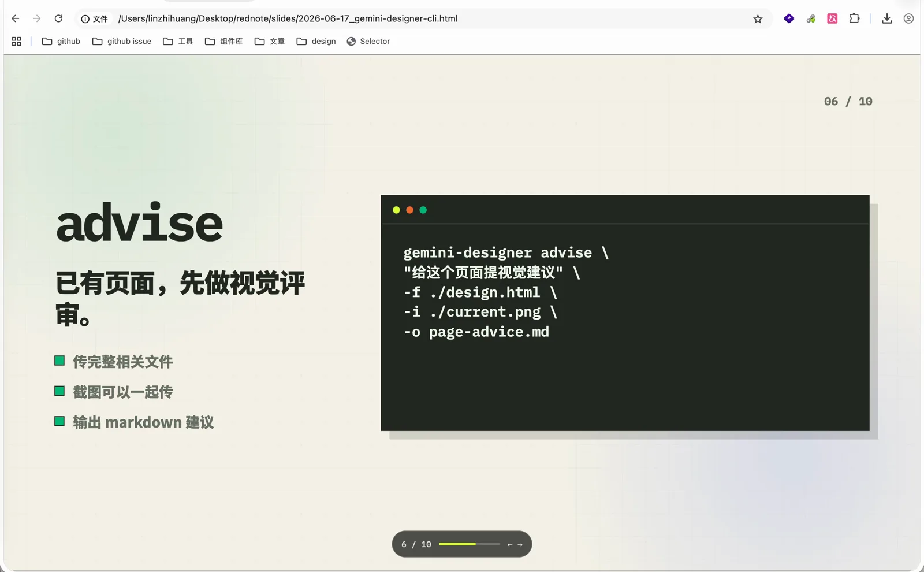Click the 传完整相关文件 bullet text
The width and height of the screenshot is (924, 572).
coord(123,362)
